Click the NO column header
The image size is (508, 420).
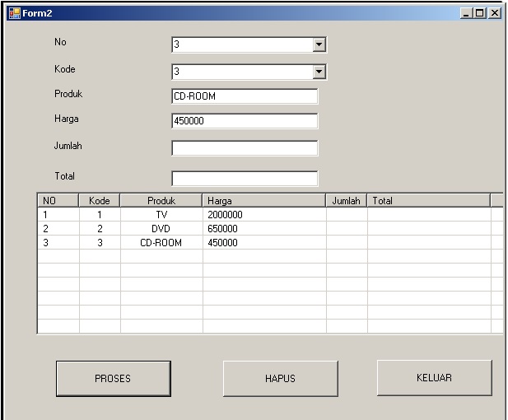(x=58, y=200)
